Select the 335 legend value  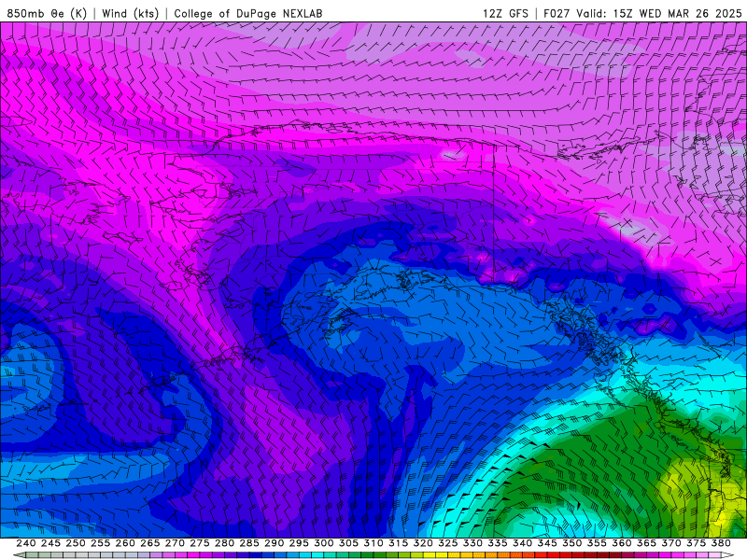pos(498,543)
